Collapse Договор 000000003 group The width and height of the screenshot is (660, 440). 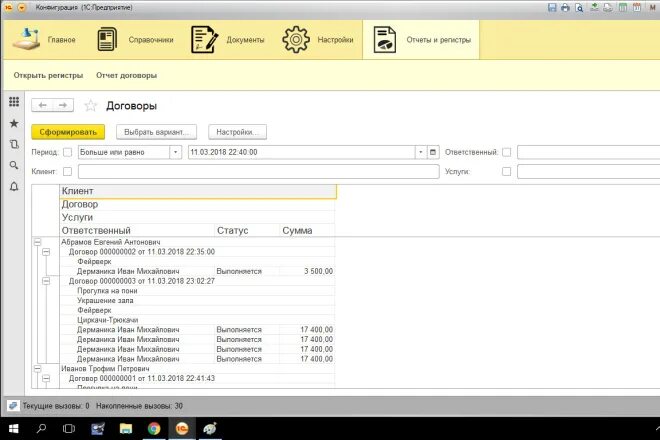46,281
